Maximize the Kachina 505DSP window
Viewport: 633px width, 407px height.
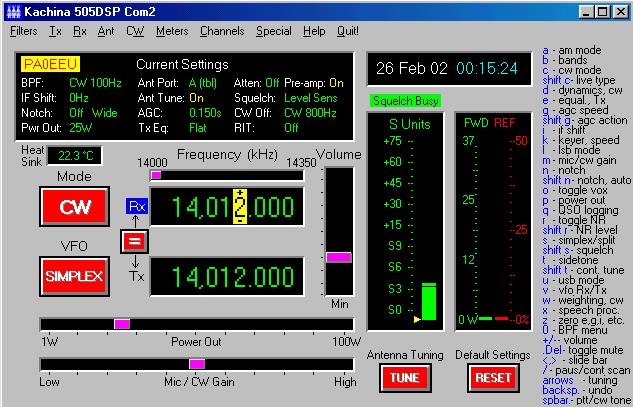(602, 12)
